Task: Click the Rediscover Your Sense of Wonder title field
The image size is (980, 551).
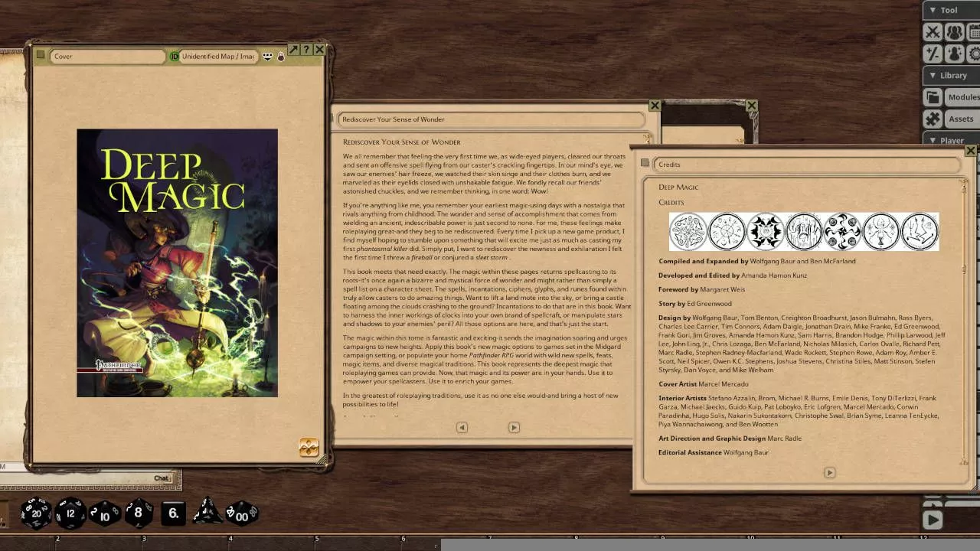Action: point(490,119)
